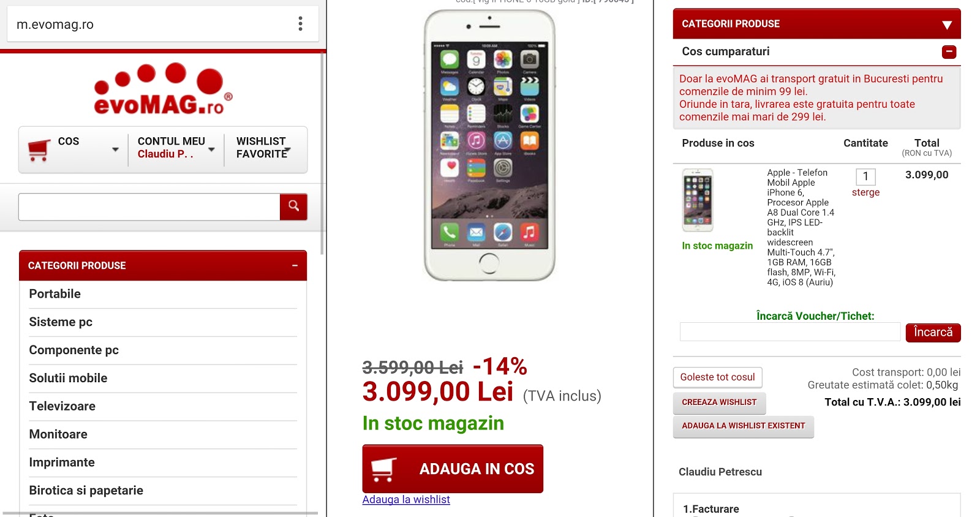Screen dimensions: 980x517
Task: Click the large iPhone 6 product image
Action: pos(489,145)
